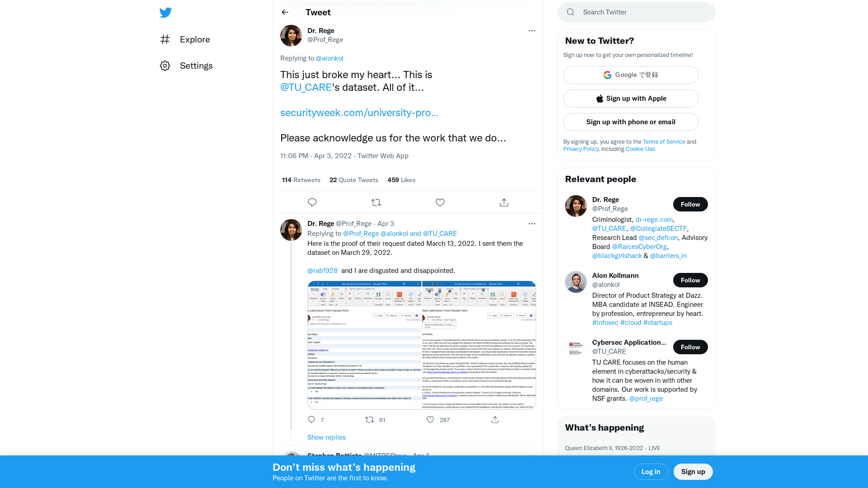This screenshot has width=868, height=488.
Task: Open the #startups hashtag
Action: (x=658, y=323)
